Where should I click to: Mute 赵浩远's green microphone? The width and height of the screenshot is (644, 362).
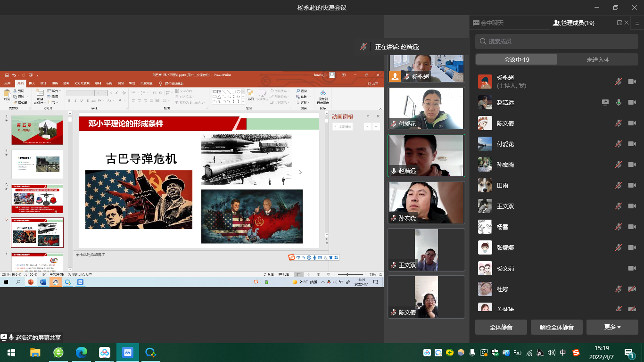[x=619, y=102]
